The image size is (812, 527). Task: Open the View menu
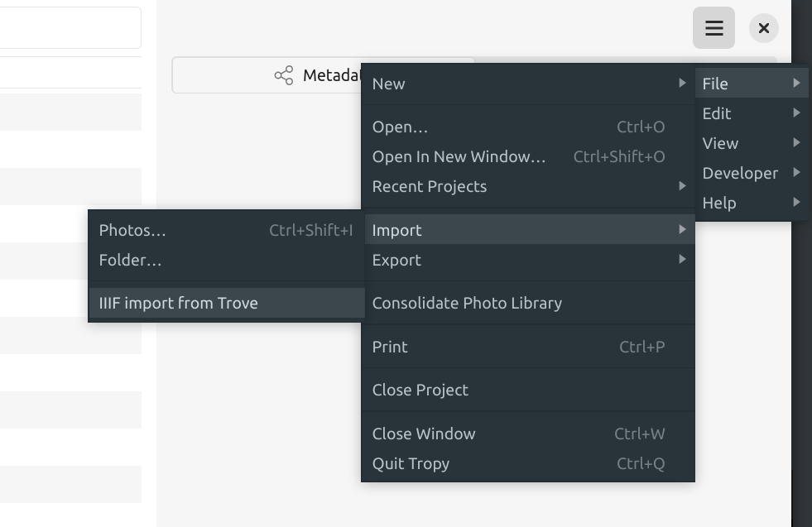pos(752,143)
